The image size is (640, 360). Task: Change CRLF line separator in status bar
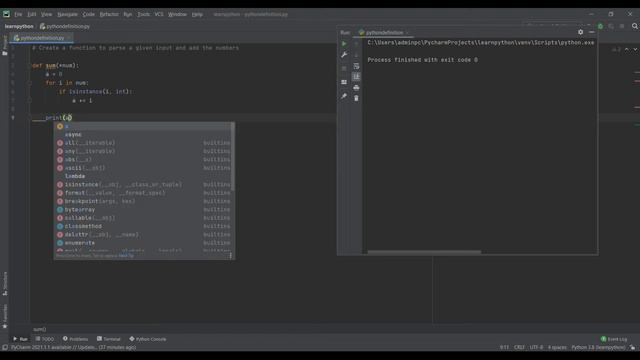(x=519, y=347)
